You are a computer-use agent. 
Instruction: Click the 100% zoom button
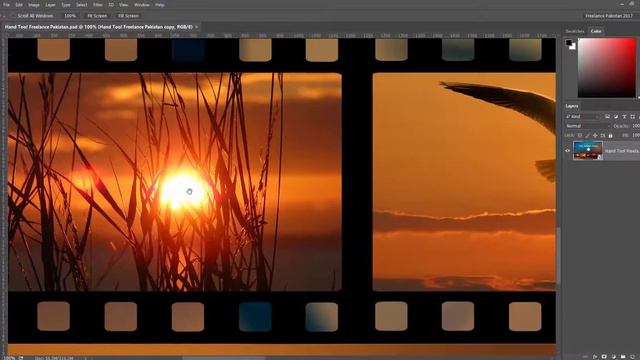coord(70,16)
